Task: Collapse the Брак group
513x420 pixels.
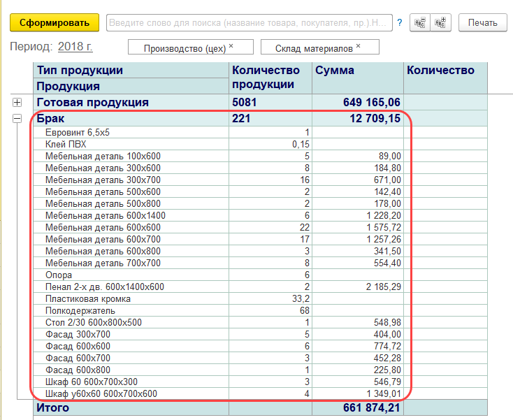Action: pyautogui.click(x=17, y=118)
